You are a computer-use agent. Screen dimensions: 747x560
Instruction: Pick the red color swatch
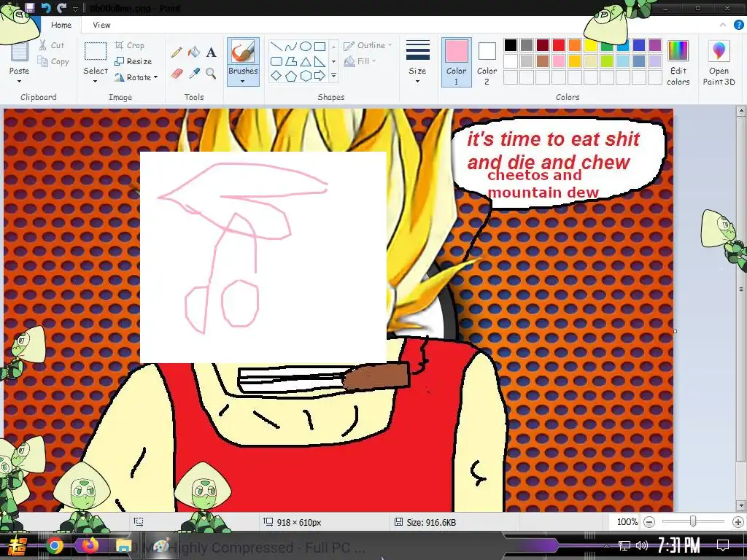coord(558,45)
